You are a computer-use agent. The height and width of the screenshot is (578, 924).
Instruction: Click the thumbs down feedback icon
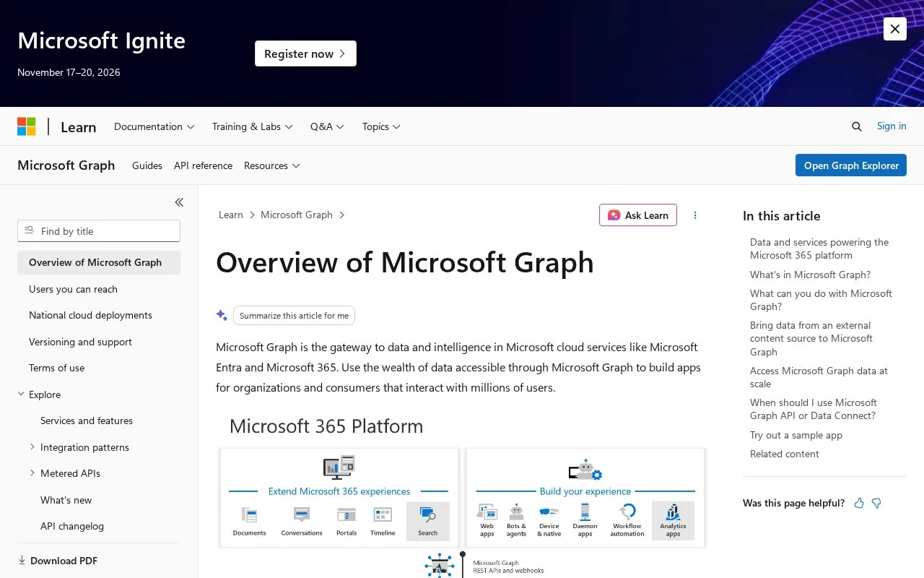pyautogui.click(x=876, y=504)
